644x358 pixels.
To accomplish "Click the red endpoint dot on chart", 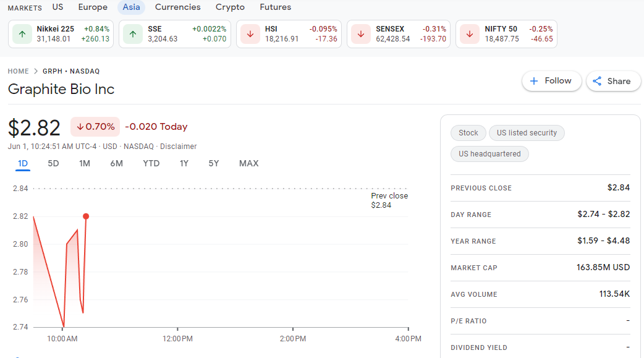I will (x=86, y=216).
